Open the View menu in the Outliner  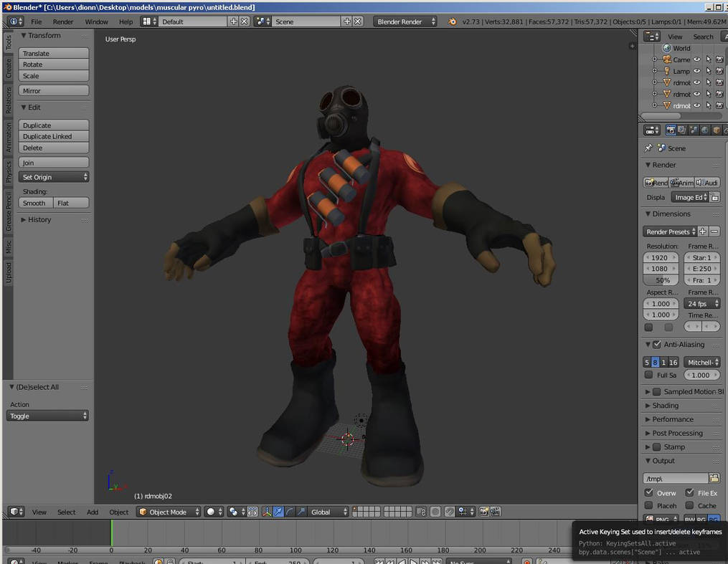pyautogui.click(x=674, y=36)
